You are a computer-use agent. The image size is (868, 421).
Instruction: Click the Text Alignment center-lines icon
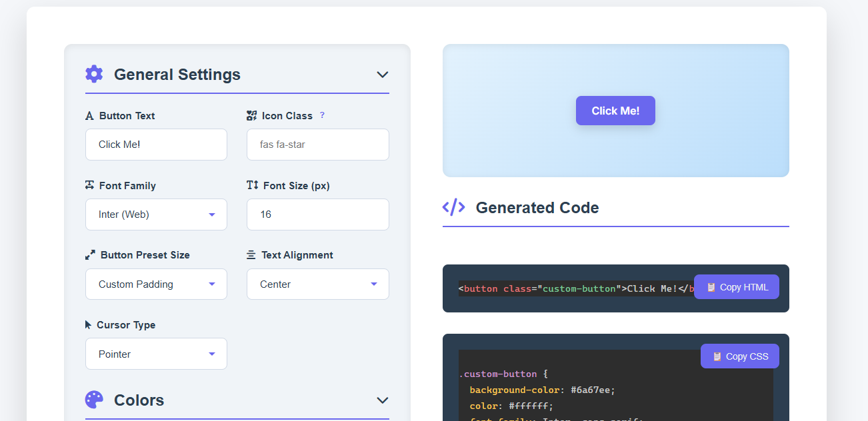pos(251,255)
